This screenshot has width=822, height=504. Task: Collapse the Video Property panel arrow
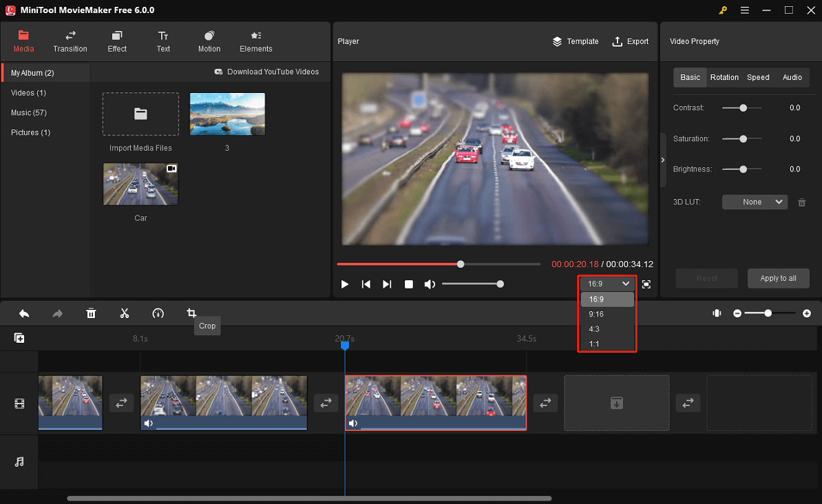point(663,160)
